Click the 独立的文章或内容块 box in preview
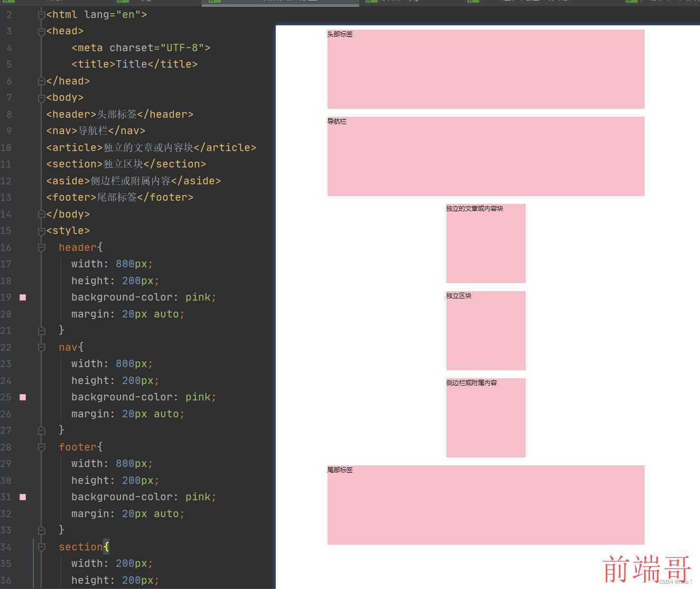Image resolution: width=700 pixels, height=589 pixels. tap(486, 244)
